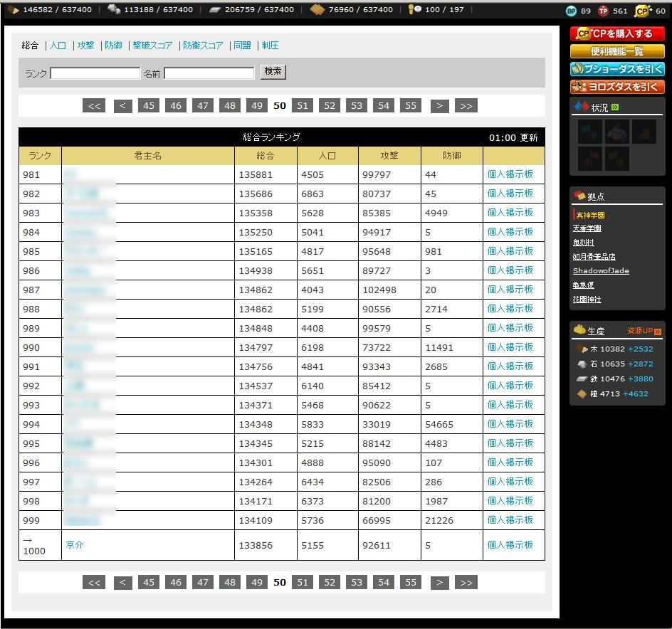The image size is (672, 629).
Task: Open 個人掲示板 link for rank 981
Action: coord(510,174)
